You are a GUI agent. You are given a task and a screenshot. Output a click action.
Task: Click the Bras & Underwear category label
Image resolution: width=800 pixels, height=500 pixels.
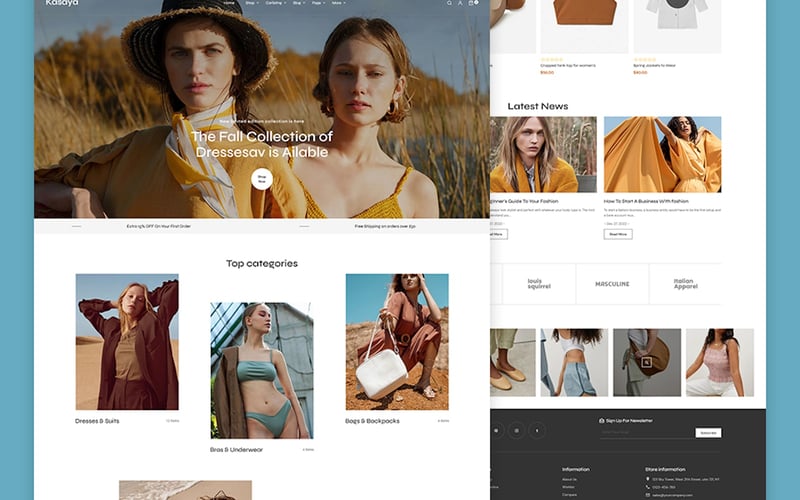(x=236, y=449)
